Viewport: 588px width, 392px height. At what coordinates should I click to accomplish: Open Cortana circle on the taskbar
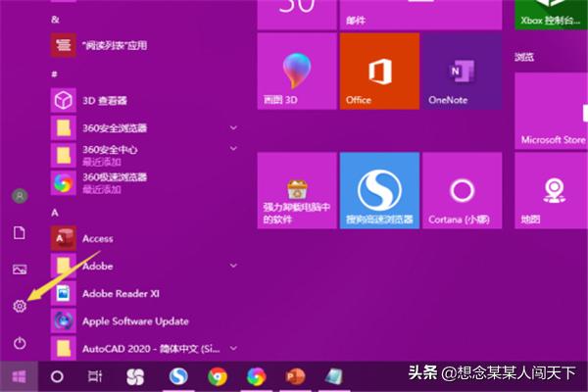tap(57, 376)
